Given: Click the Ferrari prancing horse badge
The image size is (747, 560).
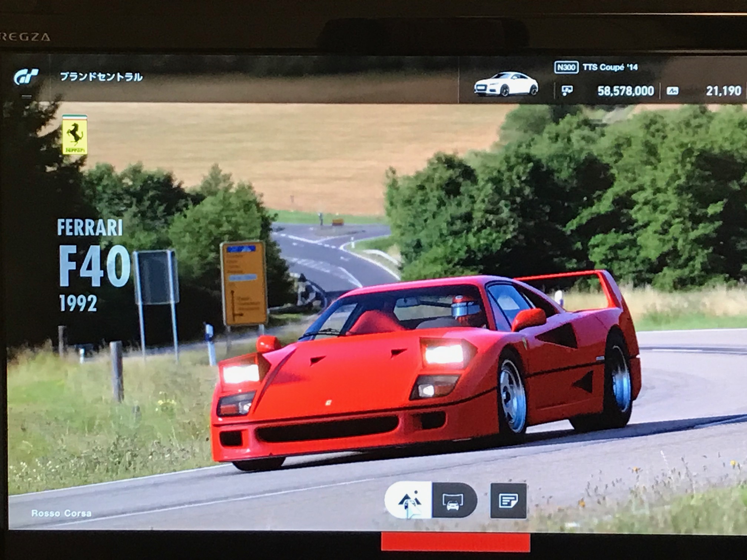Looking at the screenshot, I should [75, 134].
